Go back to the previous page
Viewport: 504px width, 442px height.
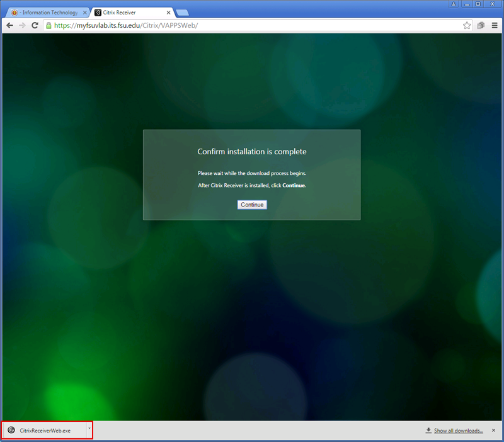[10, 25]
